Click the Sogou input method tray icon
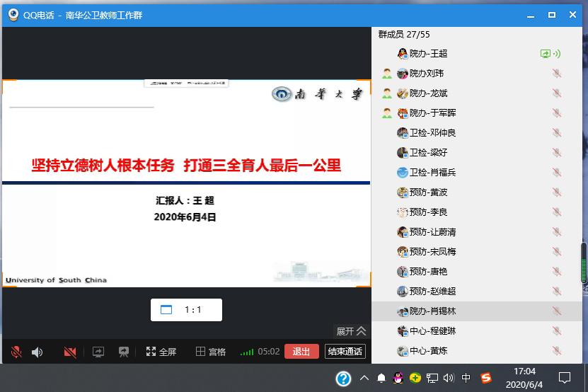The height and width of the screenshot is (392, 588). (486, 378)
